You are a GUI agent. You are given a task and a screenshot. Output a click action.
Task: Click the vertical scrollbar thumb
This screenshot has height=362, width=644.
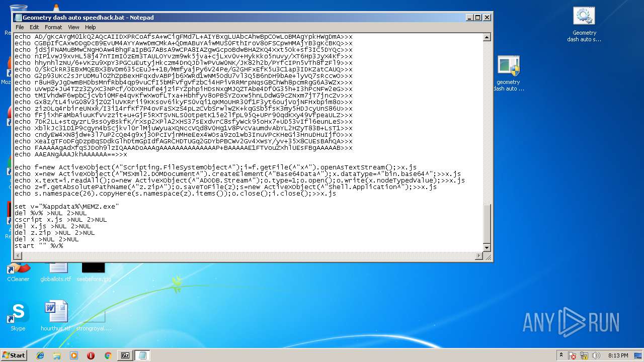click(x=487, y=223)
